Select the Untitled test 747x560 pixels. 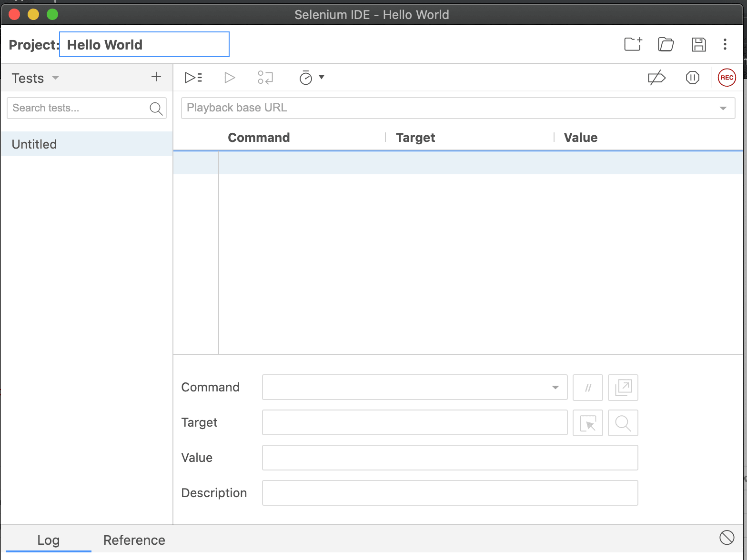(86, 144)
